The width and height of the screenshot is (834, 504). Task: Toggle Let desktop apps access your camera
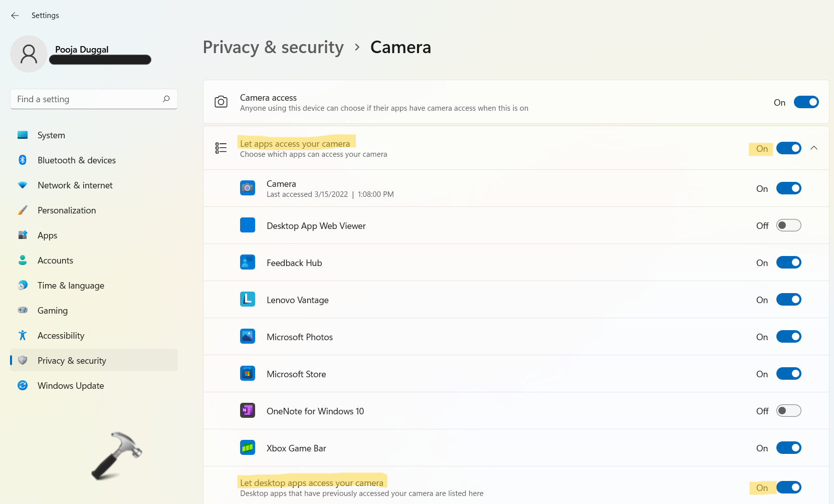(788, 487)
